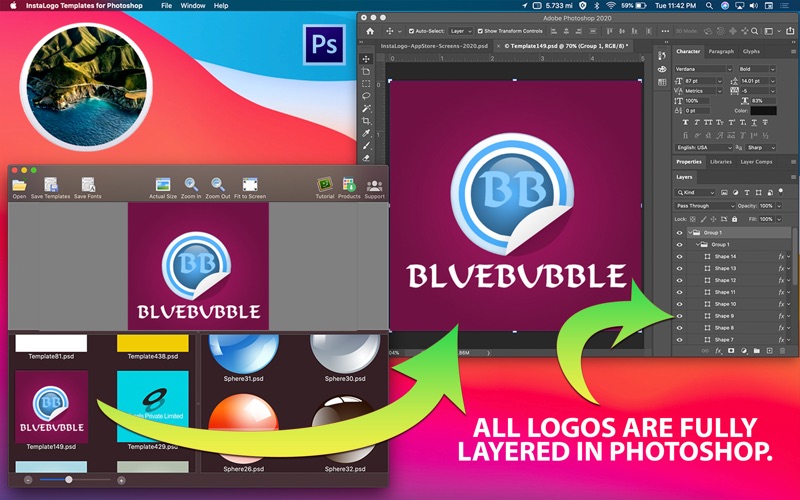The width and height of the screenshot is (800, 500).
Task: Select the Sphere31.psd thumbnail
Action: point(243,355)
